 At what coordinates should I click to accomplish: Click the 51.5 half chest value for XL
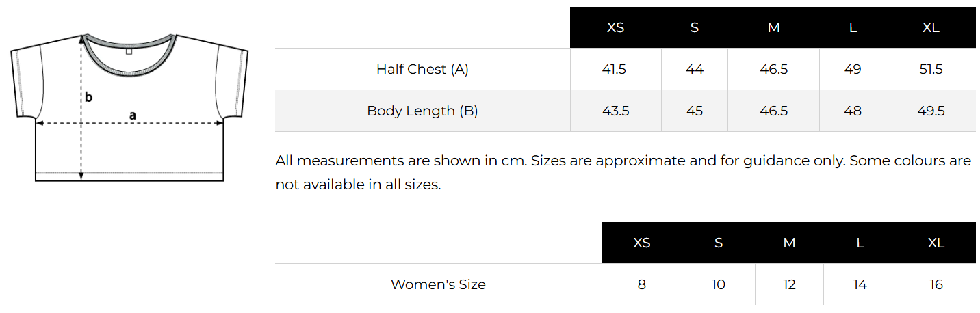(931, 69)
